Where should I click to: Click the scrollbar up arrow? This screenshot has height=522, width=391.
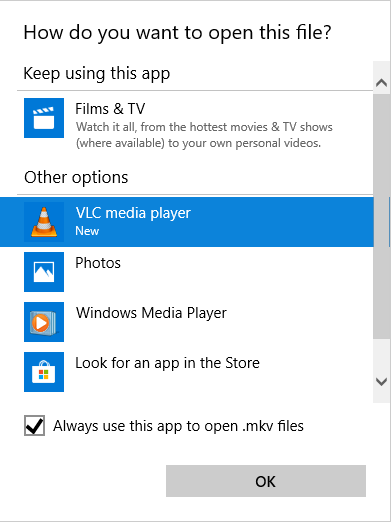(381, 82)
